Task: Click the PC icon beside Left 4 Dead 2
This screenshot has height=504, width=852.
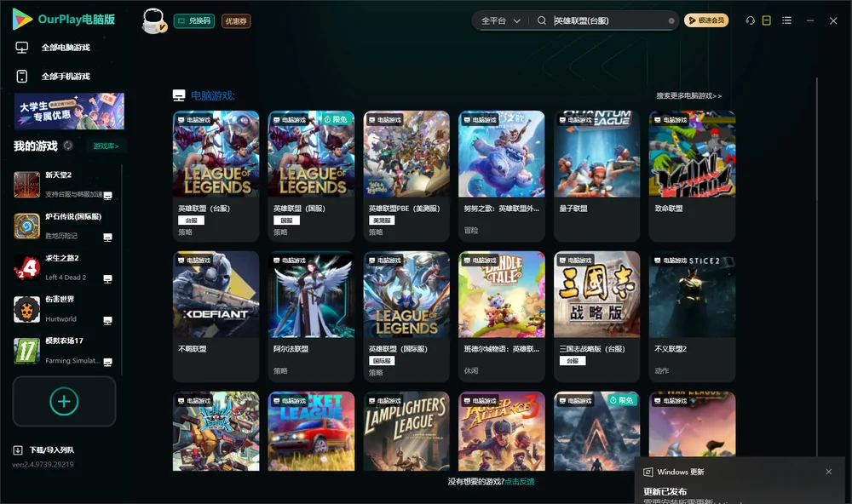Action: point(107,278)
